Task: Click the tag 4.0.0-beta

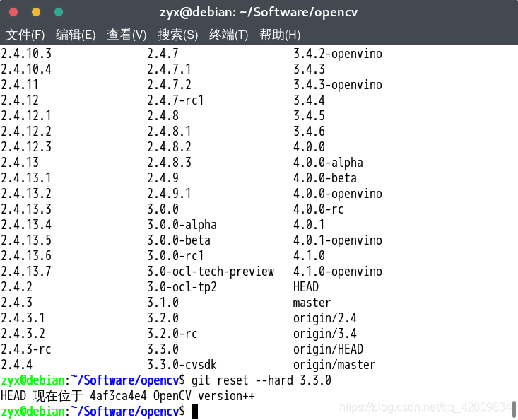Action: 325,177
